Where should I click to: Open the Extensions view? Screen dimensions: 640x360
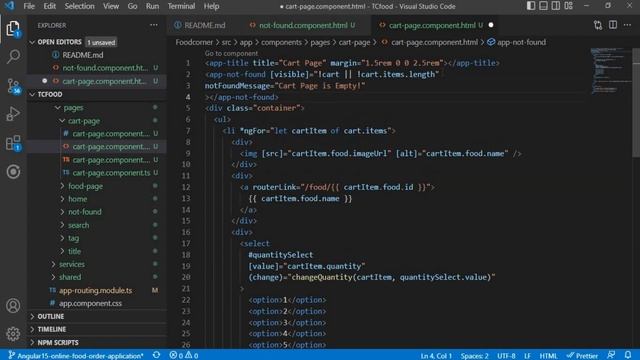tap(13, 143)
